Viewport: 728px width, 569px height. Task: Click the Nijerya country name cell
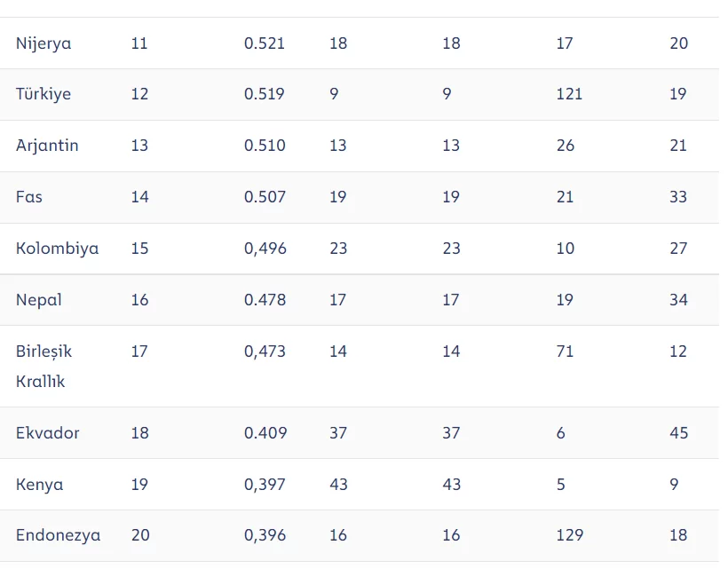44,43
